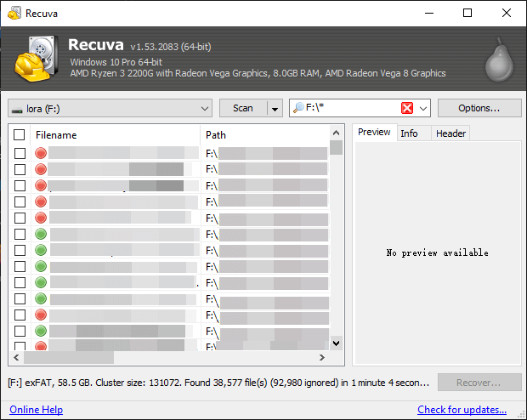Click the green state icon in ninth file row
This screenshot has height=420, width=527.
click(41, 282)
